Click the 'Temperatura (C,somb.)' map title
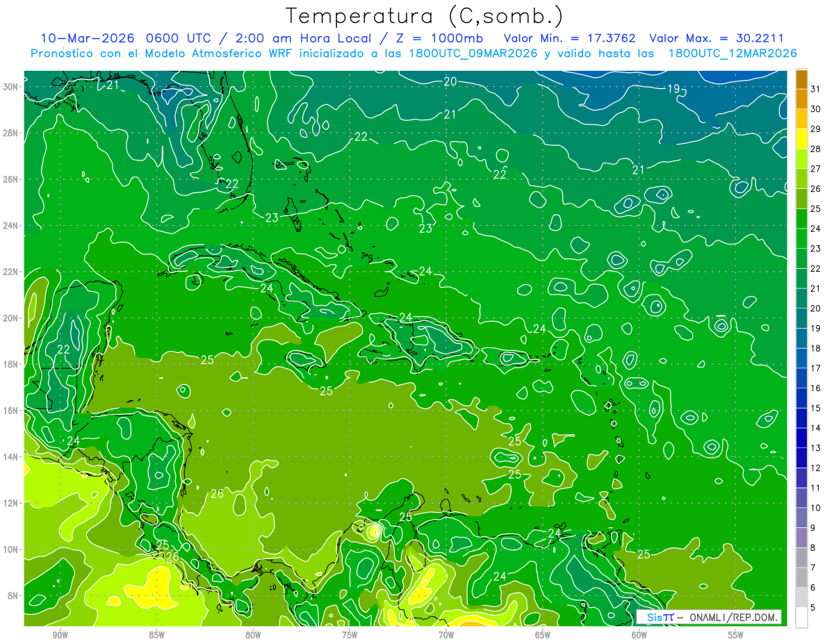This screenshot has height=644, width=834. pyautogui.click(x=425, y=16)
